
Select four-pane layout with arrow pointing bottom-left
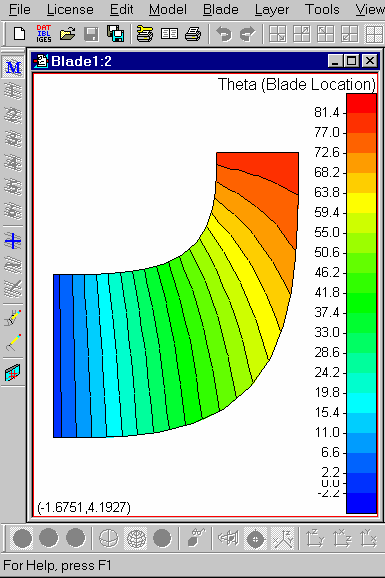[x=350, y=34]
